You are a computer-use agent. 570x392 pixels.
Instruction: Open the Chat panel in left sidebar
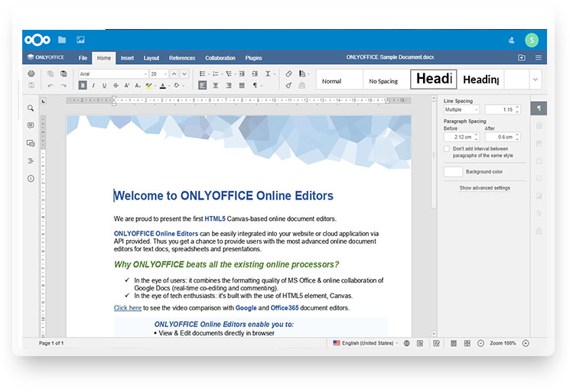(31, 143)
